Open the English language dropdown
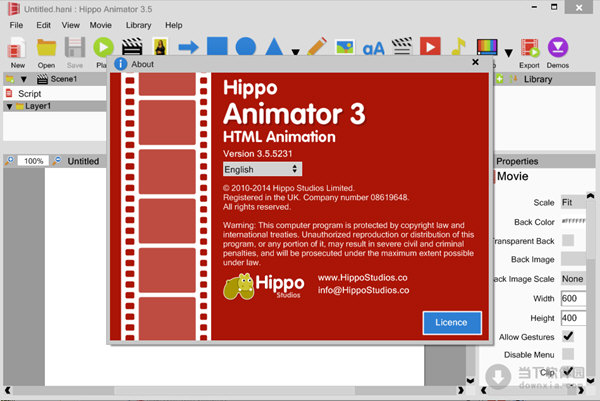The image size is (600, 401). [262, 169]
